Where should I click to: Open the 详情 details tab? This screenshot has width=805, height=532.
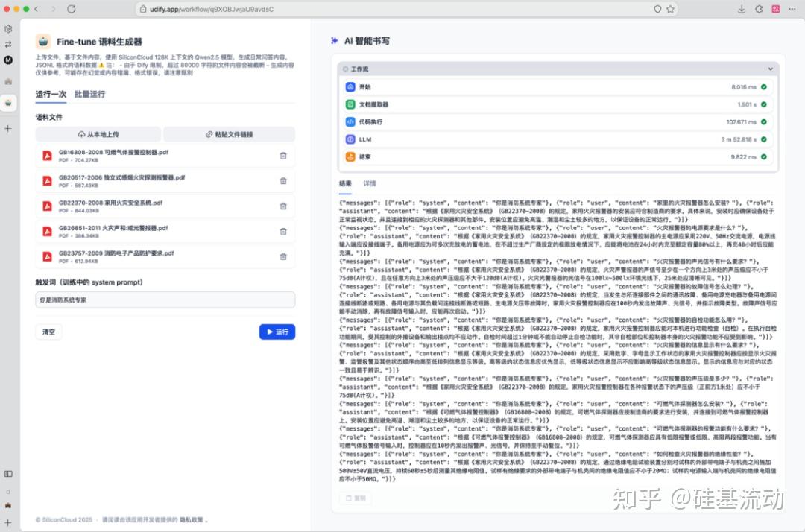click(x=371, y=183)
